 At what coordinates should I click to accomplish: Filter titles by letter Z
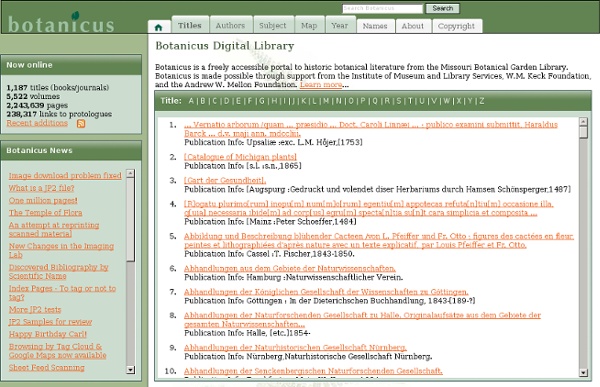[x=482, y=101]
